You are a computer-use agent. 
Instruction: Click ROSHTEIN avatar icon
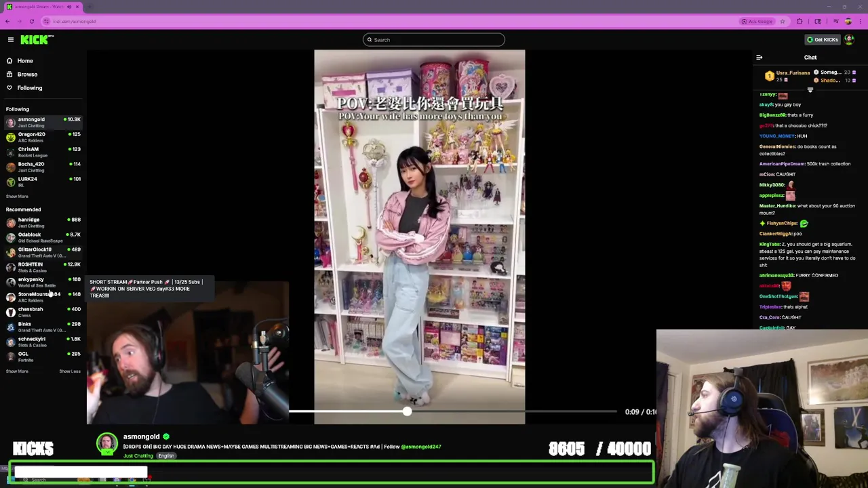point(11,267)
